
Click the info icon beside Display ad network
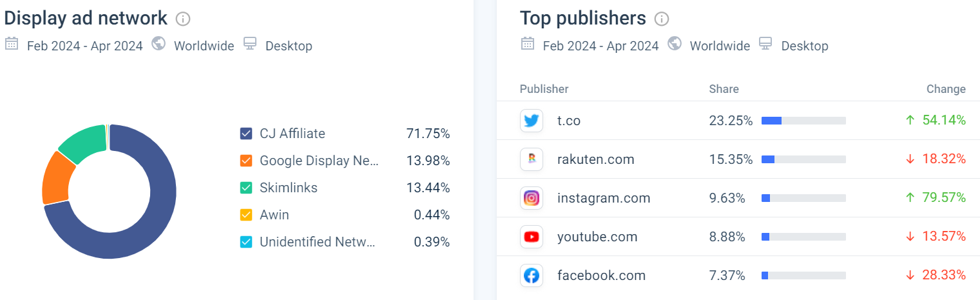click(x=183, y=19)
